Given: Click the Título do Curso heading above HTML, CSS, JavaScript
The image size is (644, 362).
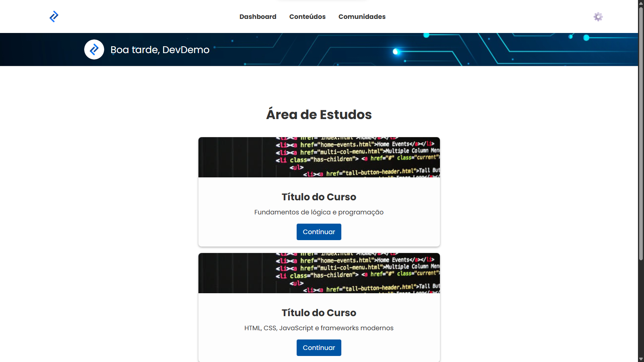Looking at the screenshot, I should tap(319, 313).
